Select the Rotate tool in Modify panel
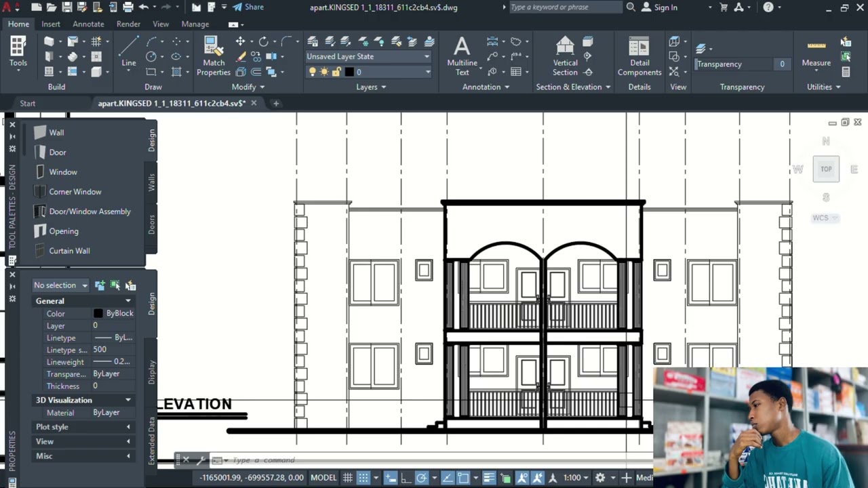868x488 pixels. click(263, 41)
